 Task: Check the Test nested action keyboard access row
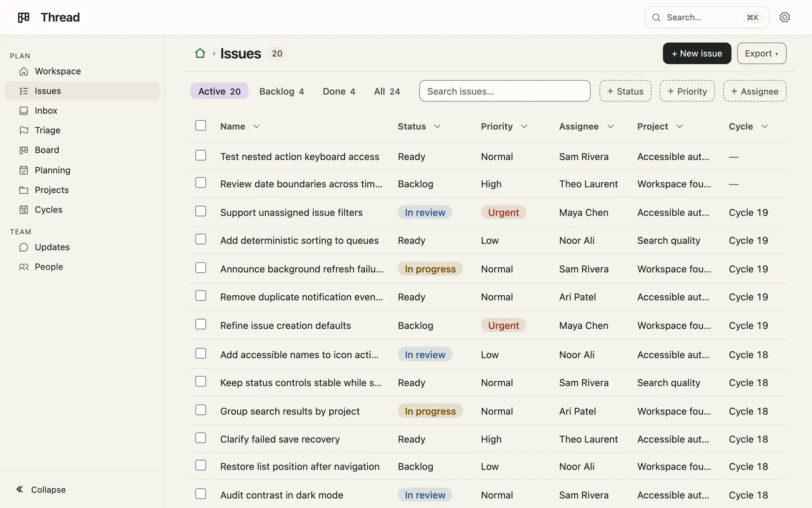pyautogui.click(x=201, y=155)
